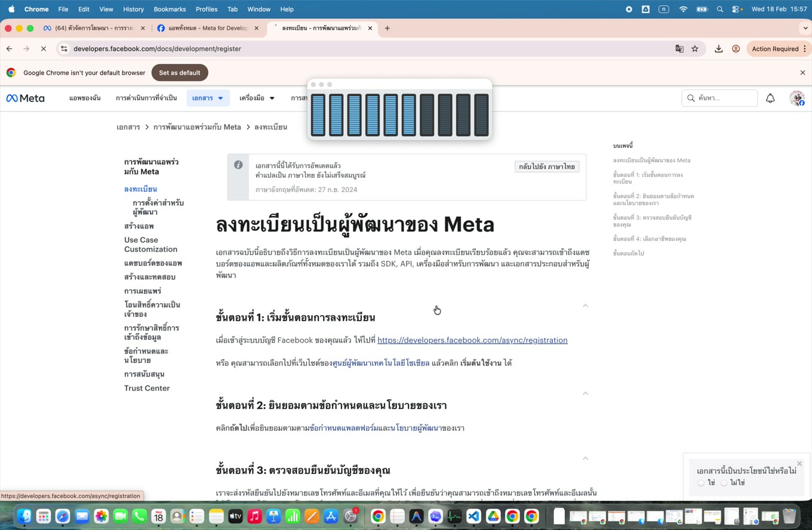The height and width of the screenshot is (530, 812).
Task: Click the Set as default button
Action: pyautogui.click(x=180, y=73)
